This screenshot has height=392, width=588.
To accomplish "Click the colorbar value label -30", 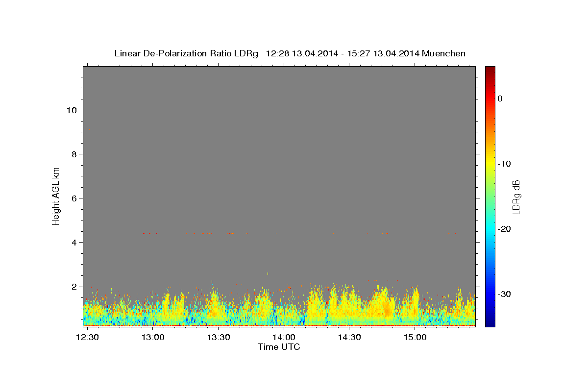I will tap(505, 294).
